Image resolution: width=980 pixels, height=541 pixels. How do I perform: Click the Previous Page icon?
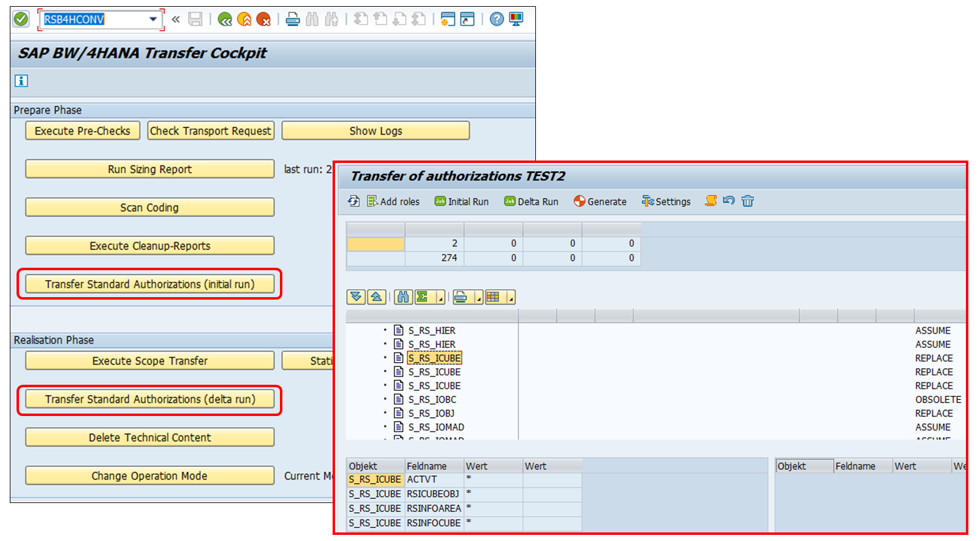click(x=380, y=19)
